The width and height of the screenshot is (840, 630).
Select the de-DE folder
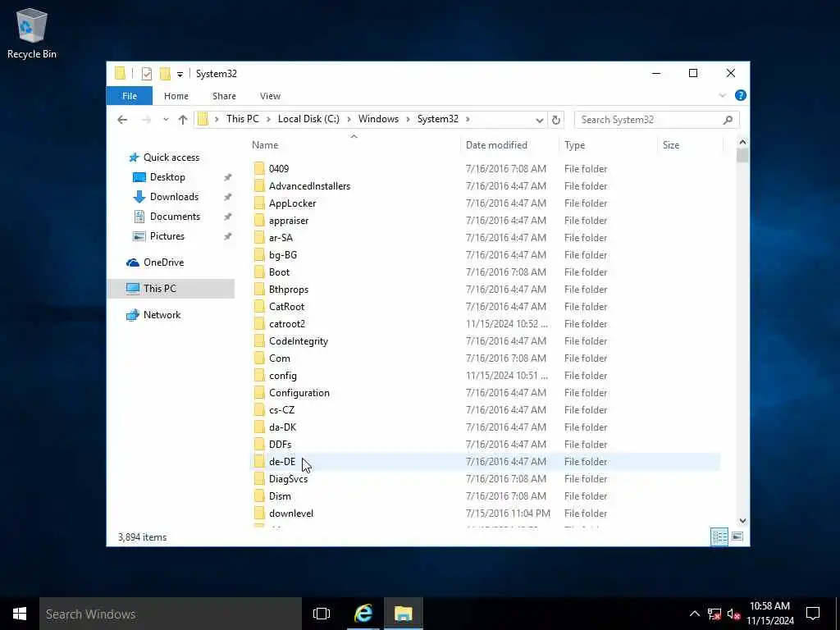tap(282, 462)
